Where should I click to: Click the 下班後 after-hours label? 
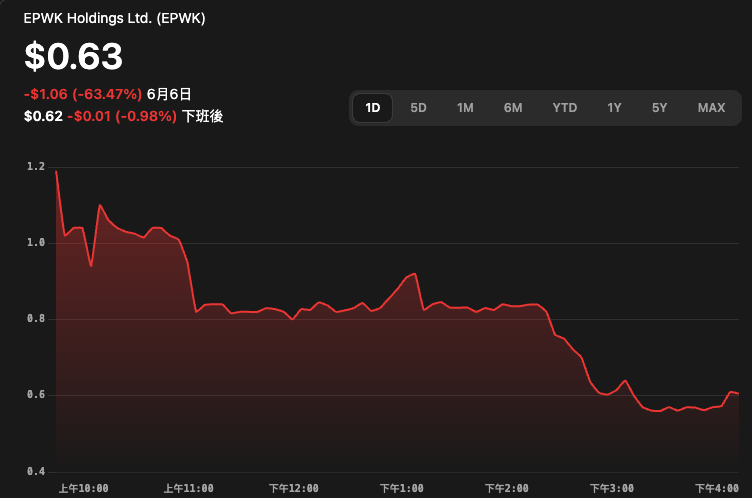(202, 116)
